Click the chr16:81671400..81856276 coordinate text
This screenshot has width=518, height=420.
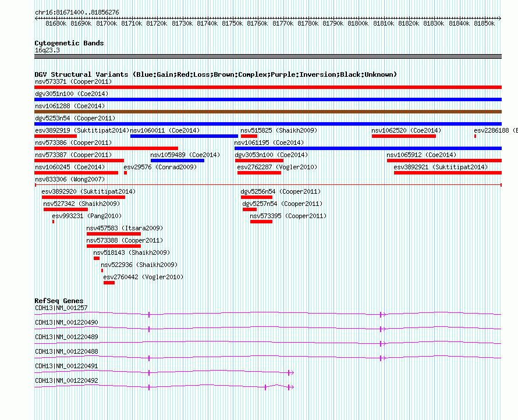coord(77,12)
